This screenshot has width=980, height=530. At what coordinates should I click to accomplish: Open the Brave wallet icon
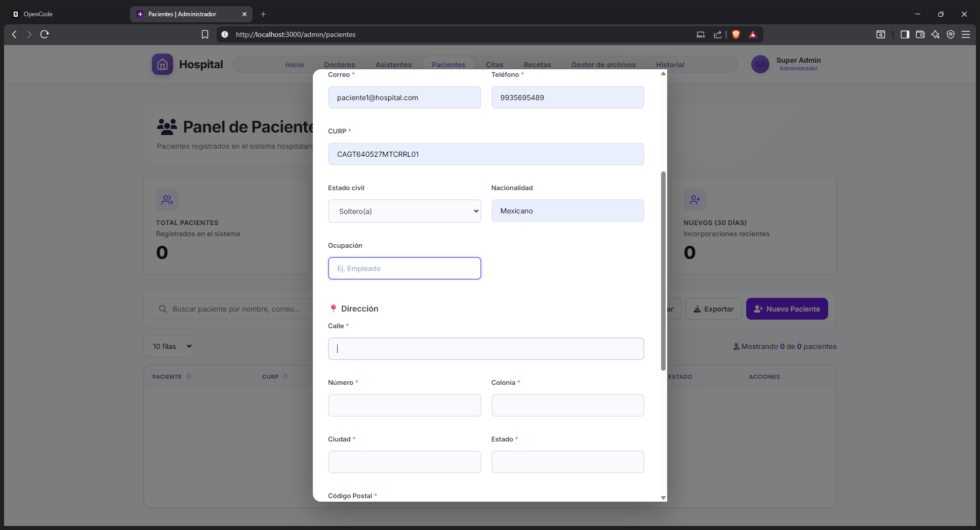[x=920, y=34]
